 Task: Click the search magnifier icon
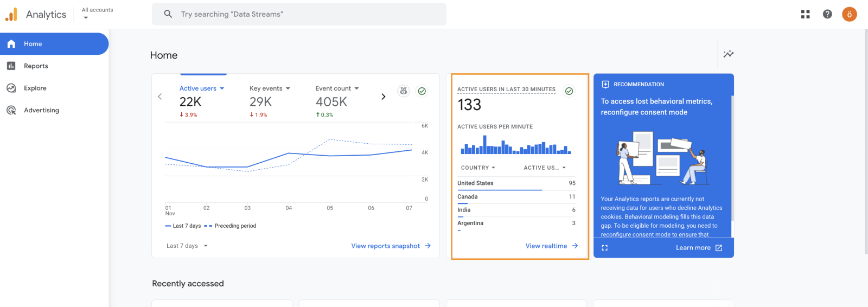click(x=168, y=14)
